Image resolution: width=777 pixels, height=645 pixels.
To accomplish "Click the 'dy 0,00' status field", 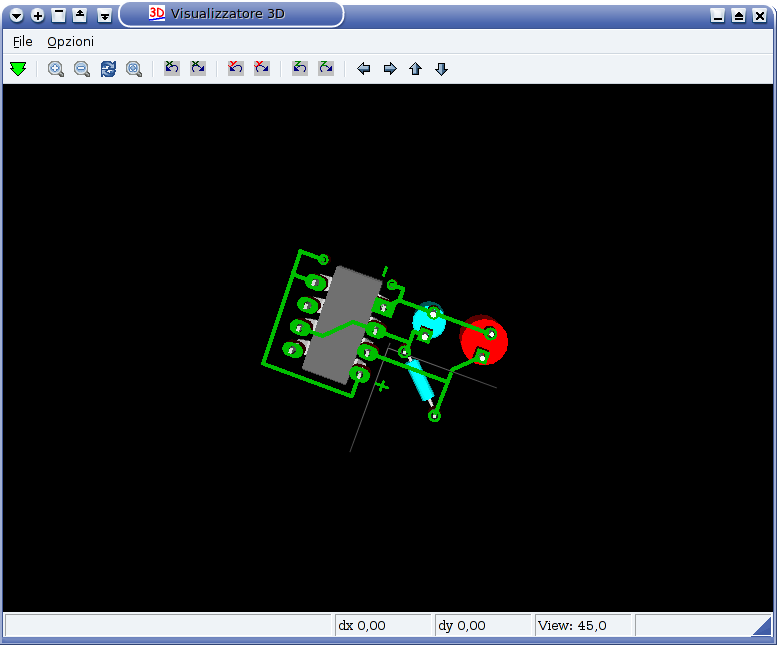I will (483, 625).
